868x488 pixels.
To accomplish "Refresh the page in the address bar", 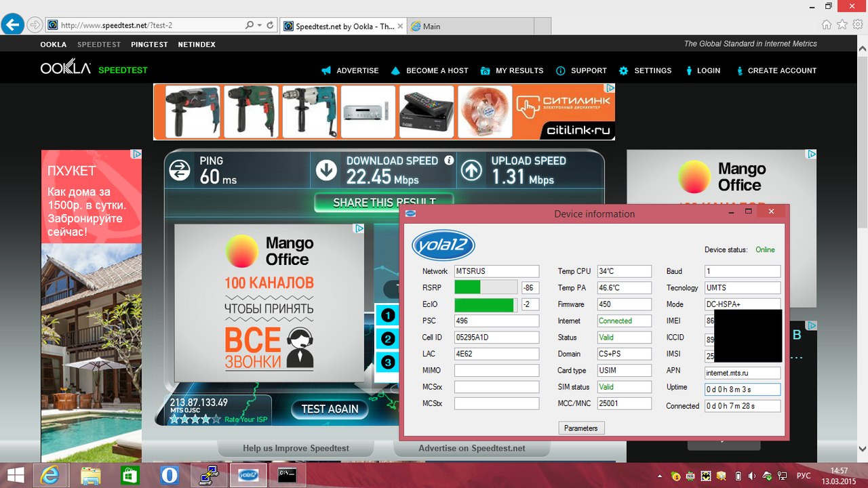I will click(x=271, y=26).
